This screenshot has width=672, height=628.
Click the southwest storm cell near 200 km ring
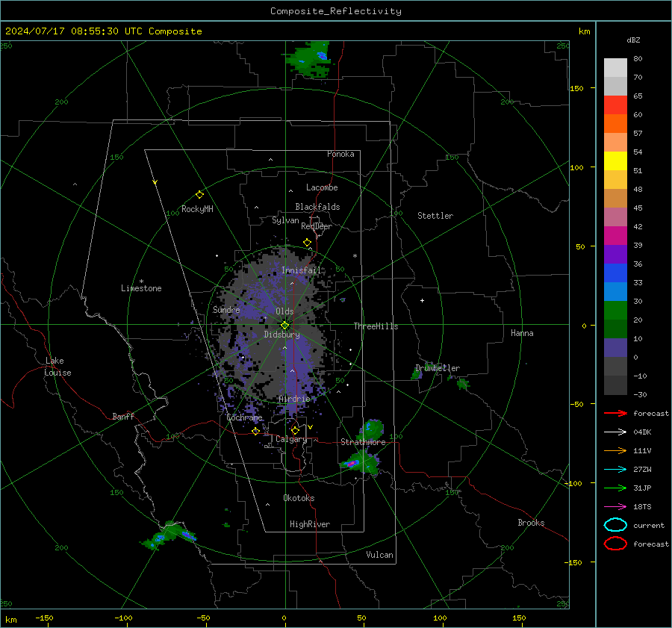tap(168, 536)
